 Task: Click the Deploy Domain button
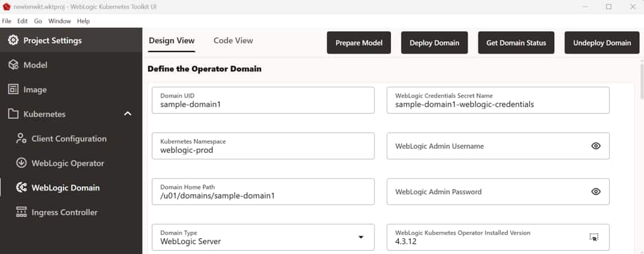[x=434, y=43]
